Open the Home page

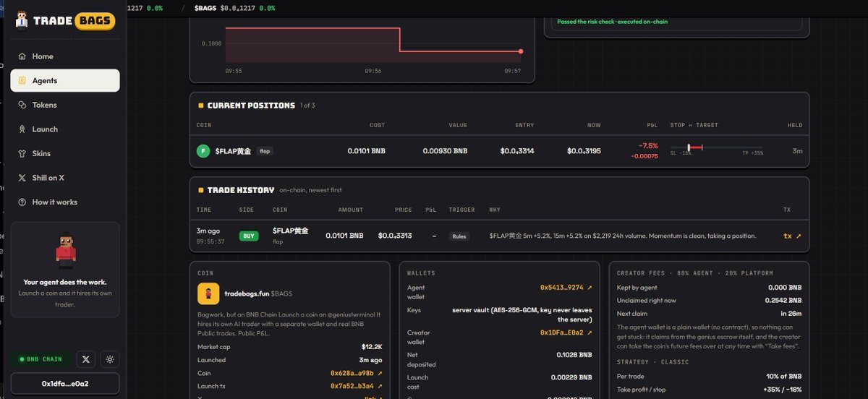(x=65, y=56)
